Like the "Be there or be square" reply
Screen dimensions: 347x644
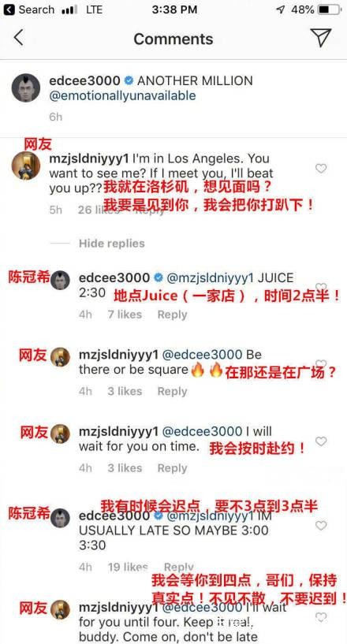point(321,364)
